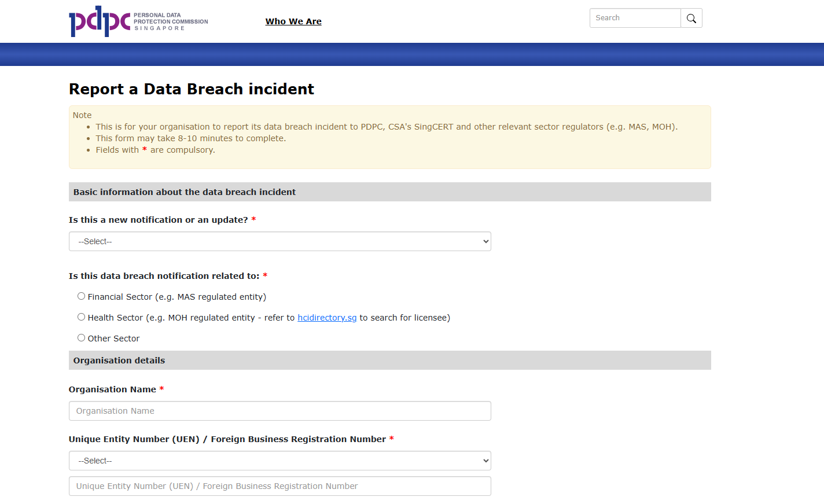This screenshot has width=824, height=504.
Task: Click the Unique Entity Number (UEN) field label
Action: pyautogui.click(x=227, y=439)
